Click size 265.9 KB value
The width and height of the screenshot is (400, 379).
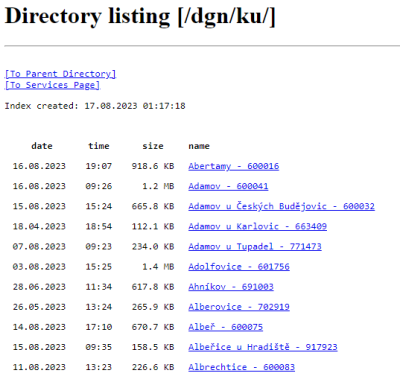tap(153, 307)
